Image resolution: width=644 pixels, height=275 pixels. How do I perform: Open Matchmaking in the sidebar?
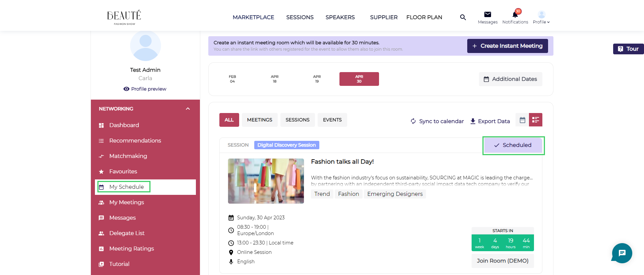point(128,156)
